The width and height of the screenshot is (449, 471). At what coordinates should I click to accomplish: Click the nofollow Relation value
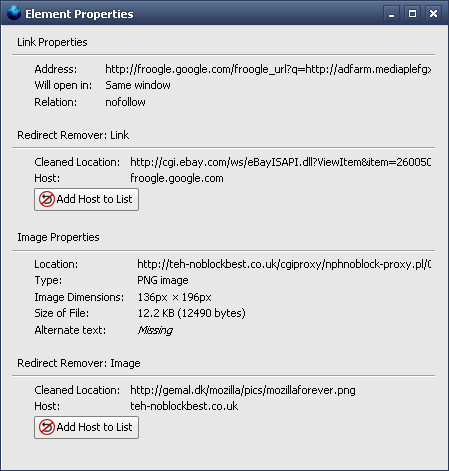tap(125, 102)
